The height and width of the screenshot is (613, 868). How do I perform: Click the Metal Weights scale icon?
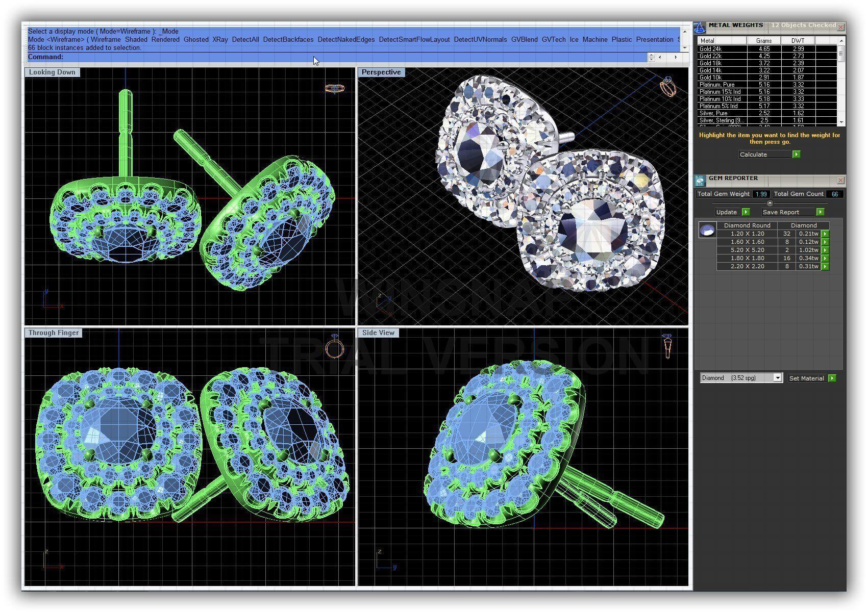[x=699, y=27]
